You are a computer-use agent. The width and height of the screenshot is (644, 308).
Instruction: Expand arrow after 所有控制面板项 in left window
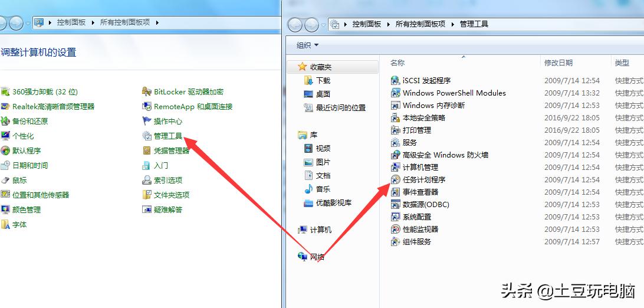click(157, 22)
